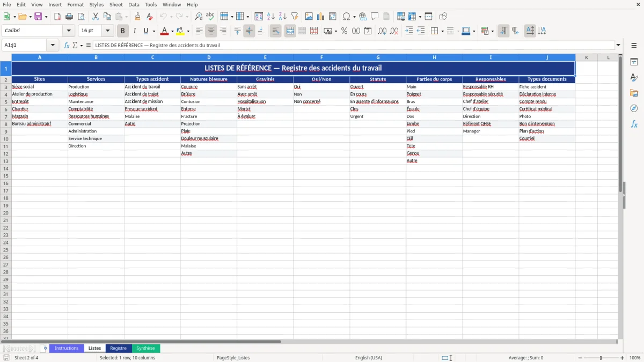This screenshot has height=362, width=644.
Task: Toggle Center Horizontally alignment
Action: [x=211, y=31]
